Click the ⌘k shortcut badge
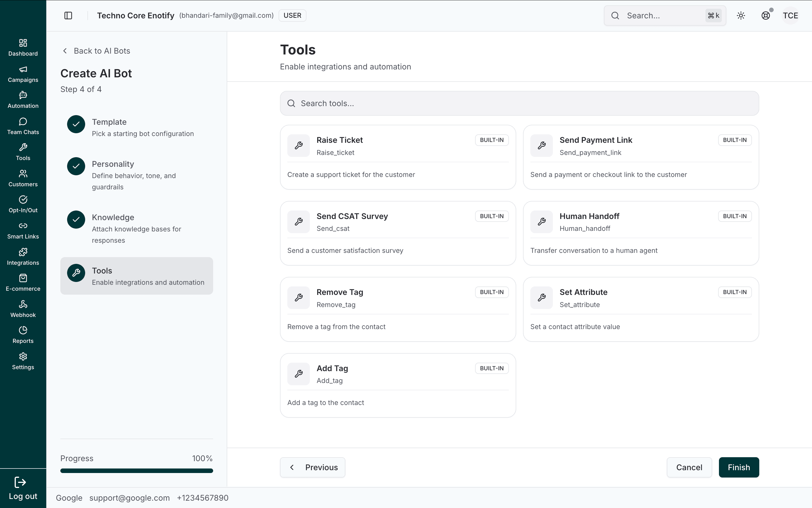812x508 pixels. (x=713, y=16)
